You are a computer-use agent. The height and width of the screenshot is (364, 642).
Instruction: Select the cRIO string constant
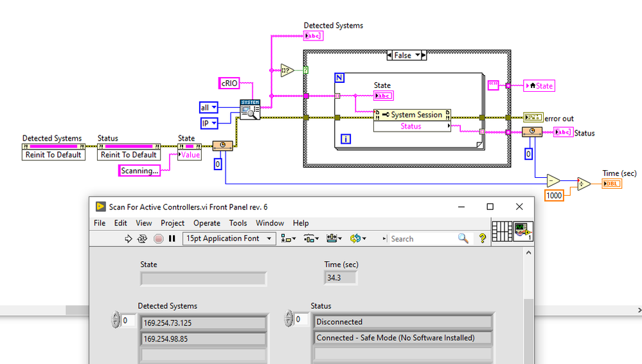[x=229, y=83]
